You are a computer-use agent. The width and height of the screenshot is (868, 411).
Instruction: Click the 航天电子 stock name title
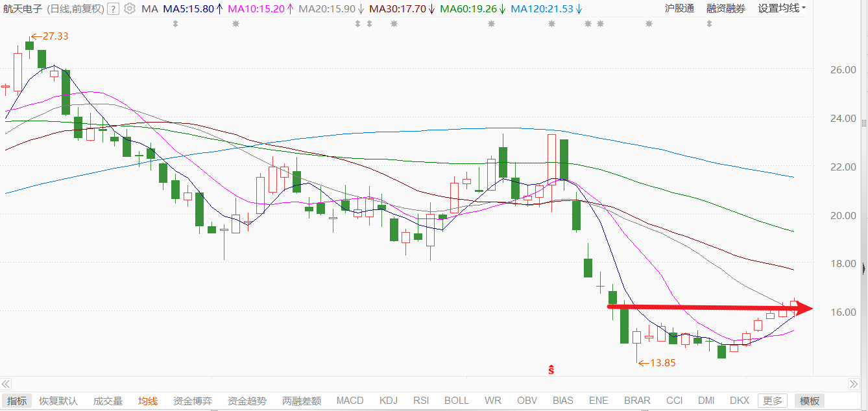click(22, 8)
